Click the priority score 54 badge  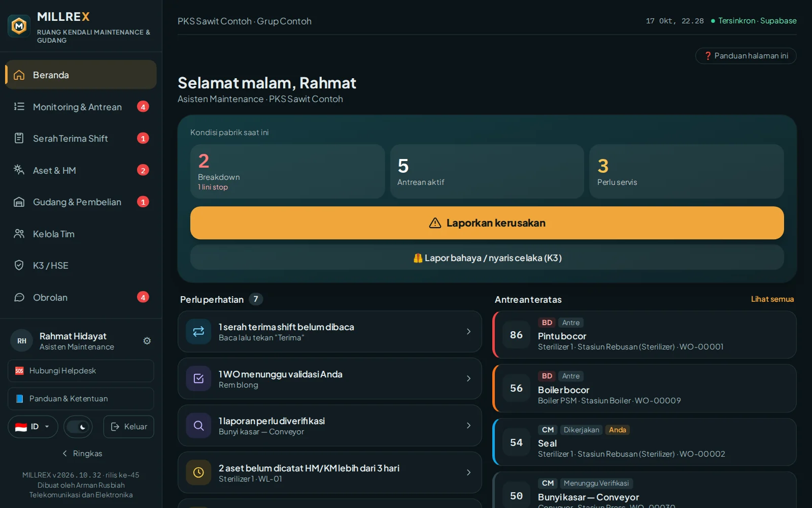pos(516,442)
